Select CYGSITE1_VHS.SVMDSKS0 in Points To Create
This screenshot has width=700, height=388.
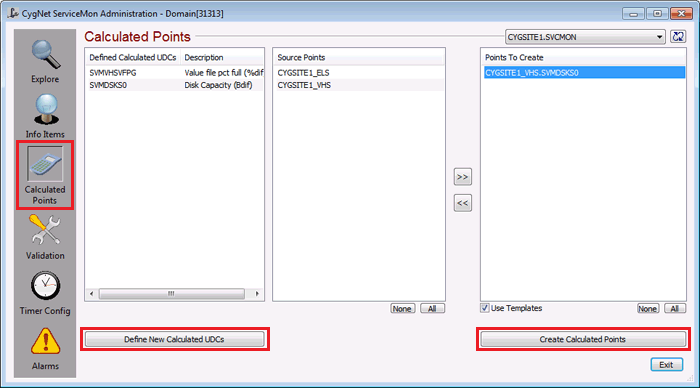point(584,72)
